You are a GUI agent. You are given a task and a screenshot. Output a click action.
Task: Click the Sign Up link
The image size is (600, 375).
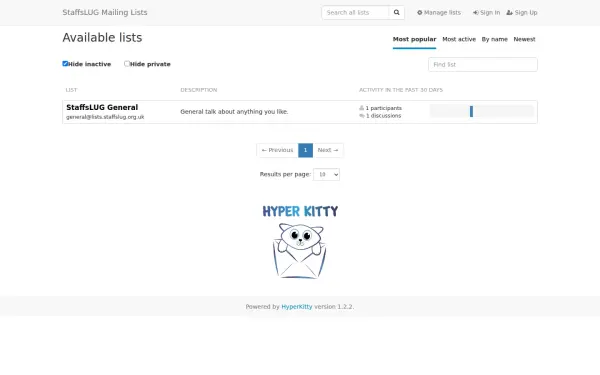click(x=522, y=13)
